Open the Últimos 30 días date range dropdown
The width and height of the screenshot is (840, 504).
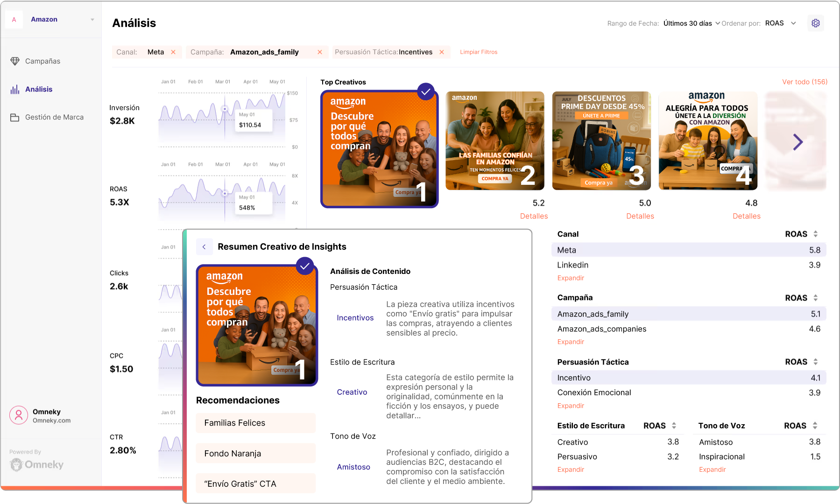692,23
